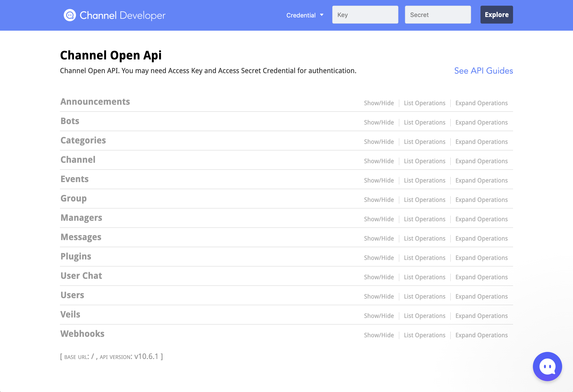Toggle Show/Hide for Channel section
Screen dimensions: 573x392
(x=379, y=161)
